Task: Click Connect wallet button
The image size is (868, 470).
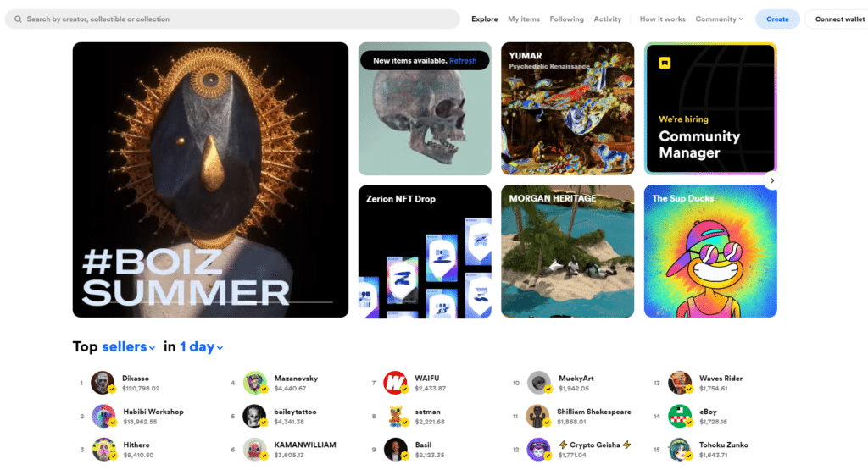Action: pos(839,19)
